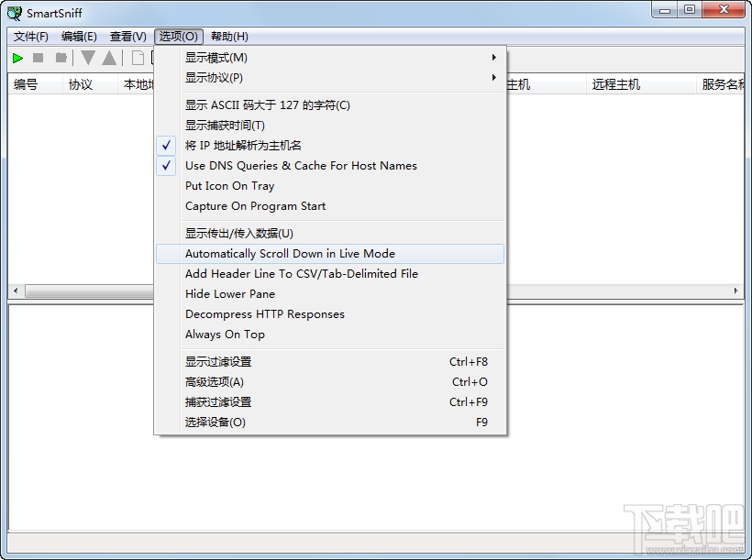Stop capture using the stop toolbar icon

pos(38,58)
